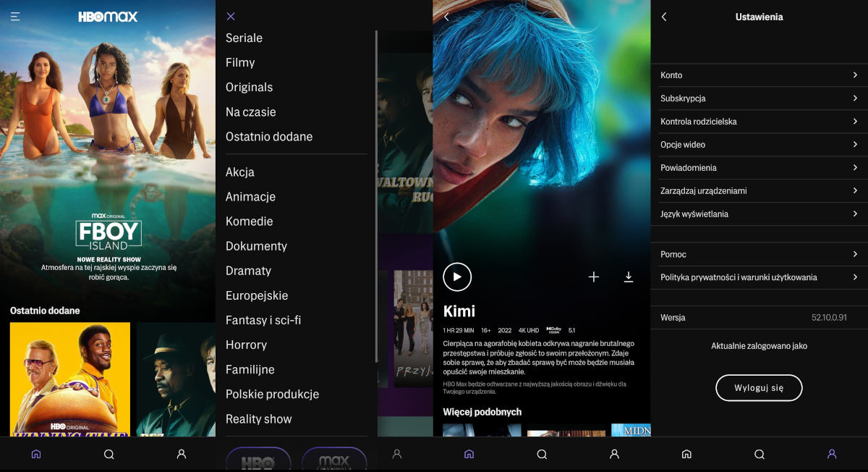Play the movie Kimi
Screen dimensions: 868x472
click(457, 277)
